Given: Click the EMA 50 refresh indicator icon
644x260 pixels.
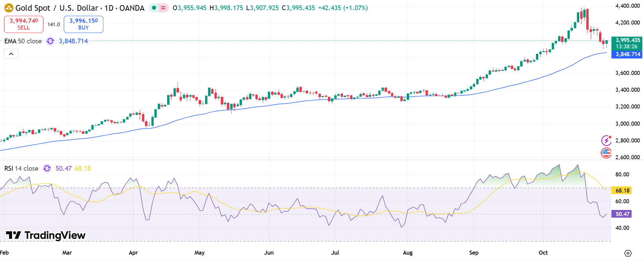Looking at the screenshot, I should 50,41.
